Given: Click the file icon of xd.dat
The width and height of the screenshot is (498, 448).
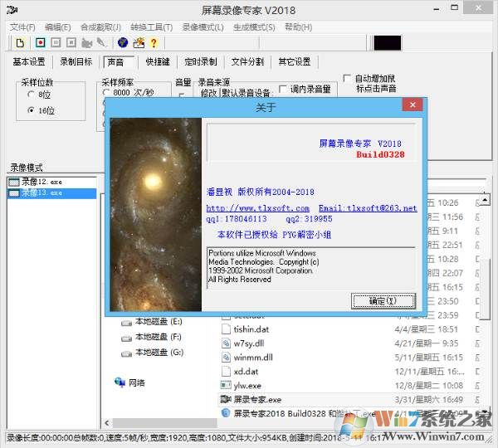Looking at the screenshot, I should [226, 371].
